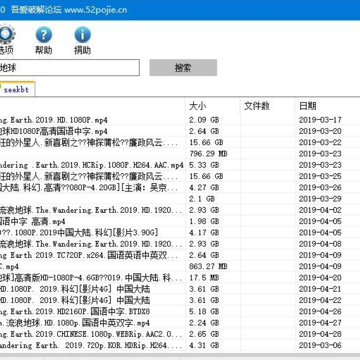Select the 1.98 GB 高清.mp4 row
Screen dimensions: 360x360
180,221
